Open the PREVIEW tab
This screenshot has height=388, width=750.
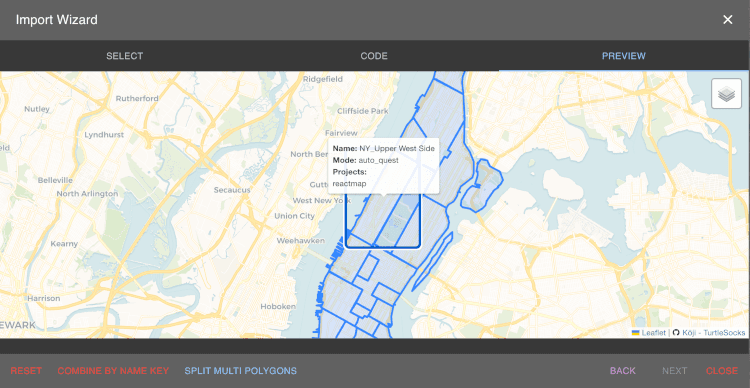(x=624, y=56)
